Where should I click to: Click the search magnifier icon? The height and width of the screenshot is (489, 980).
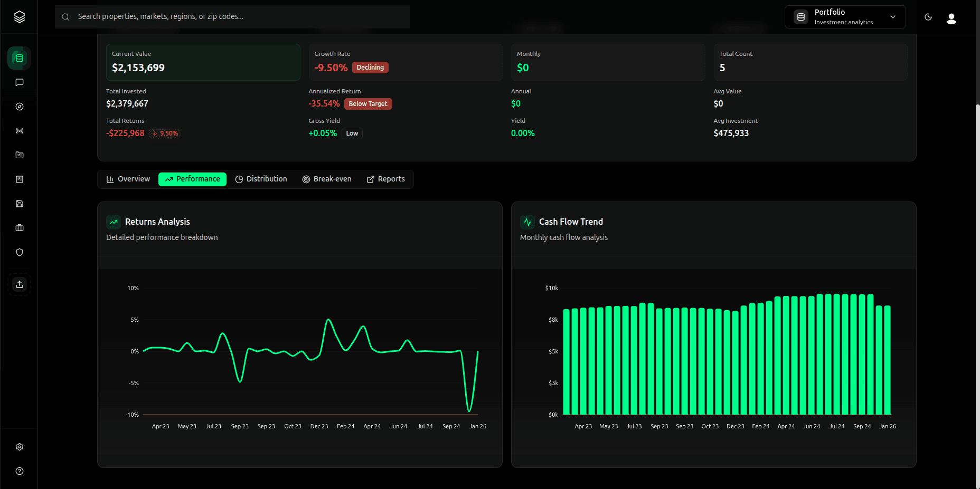(65, 17)
